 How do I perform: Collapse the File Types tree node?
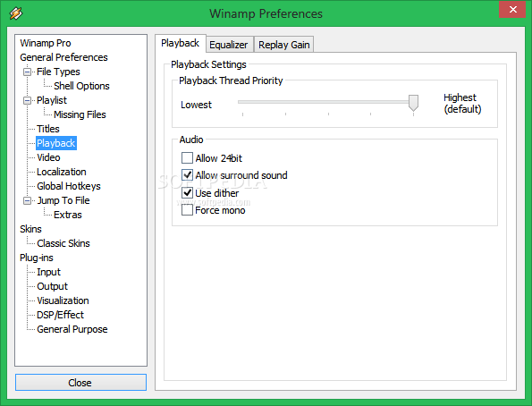coord(27,72)
